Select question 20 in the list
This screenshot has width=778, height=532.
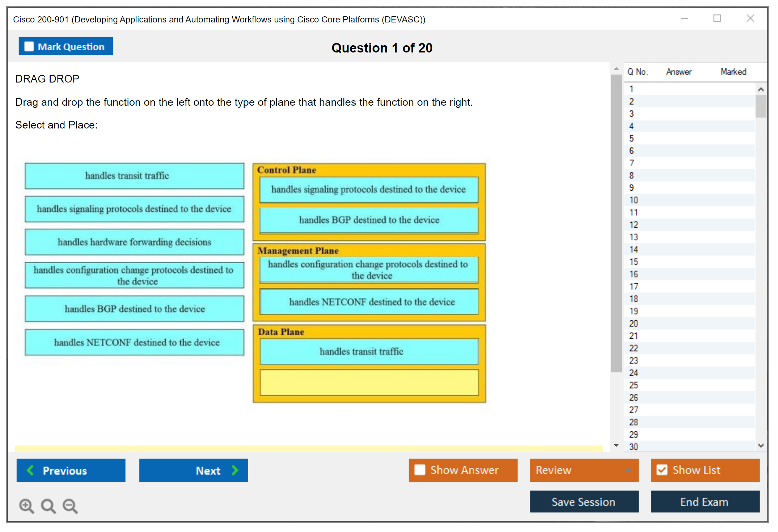click(634, 324)
